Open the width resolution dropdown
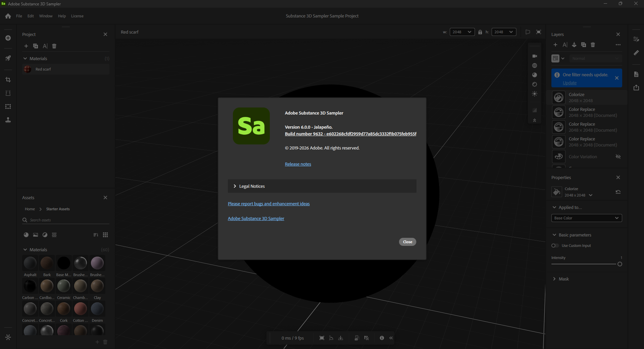 [462, 32]
